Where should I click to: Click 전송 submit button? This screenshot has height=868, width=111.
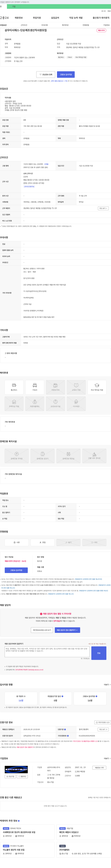coord(99,653)
